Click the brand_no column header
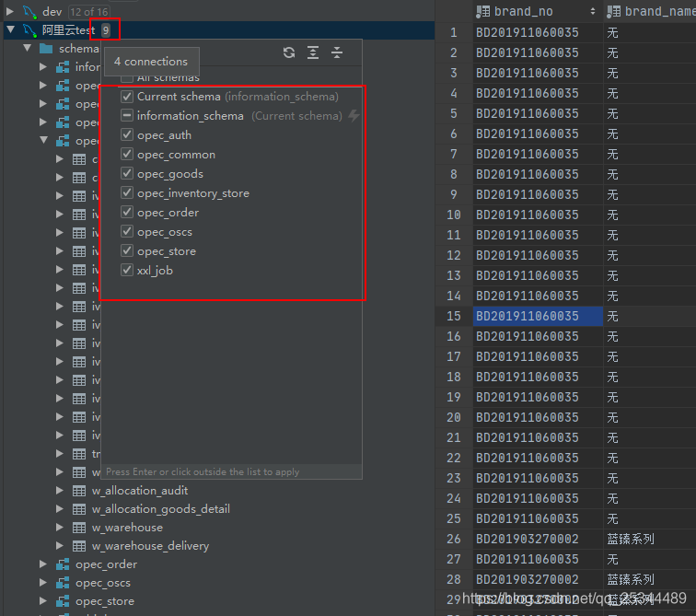 point(538,12)
